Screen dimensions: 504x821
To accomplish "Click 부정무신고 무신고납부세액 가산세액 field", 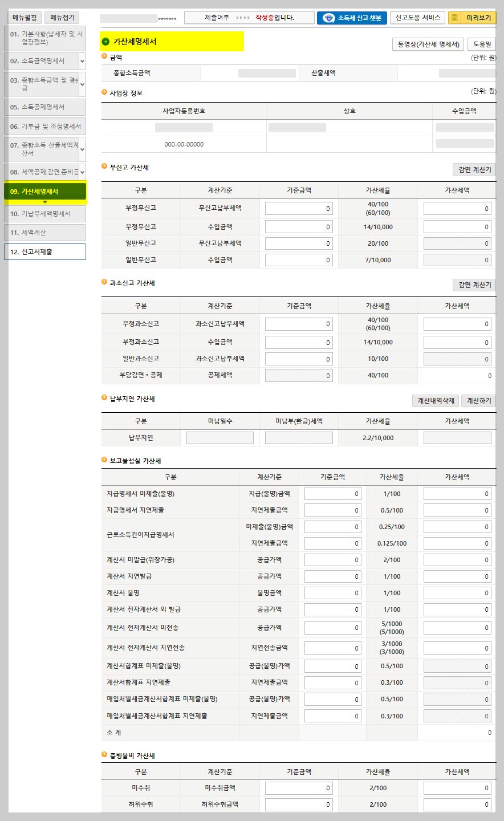I will pos(457,209).
